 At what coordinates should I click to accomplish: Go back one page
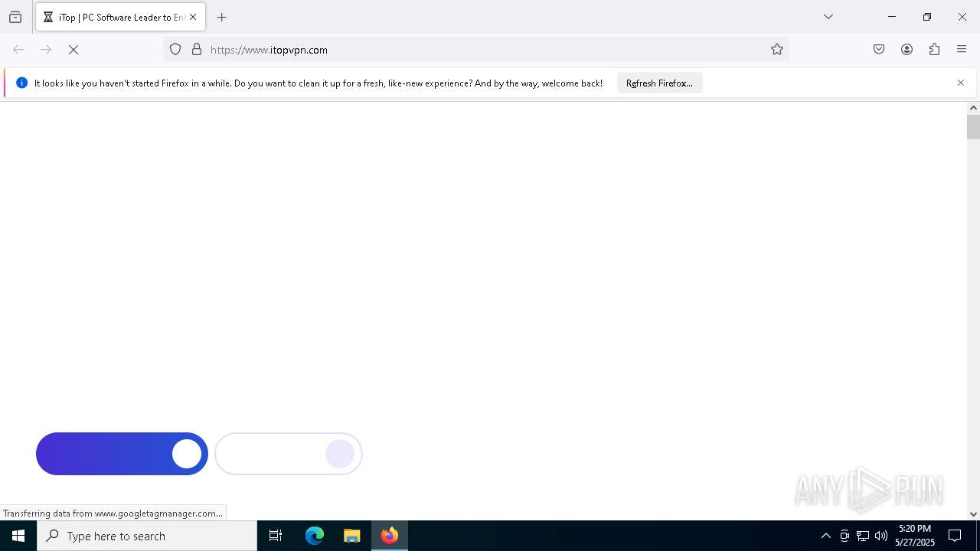click(18, 50)
